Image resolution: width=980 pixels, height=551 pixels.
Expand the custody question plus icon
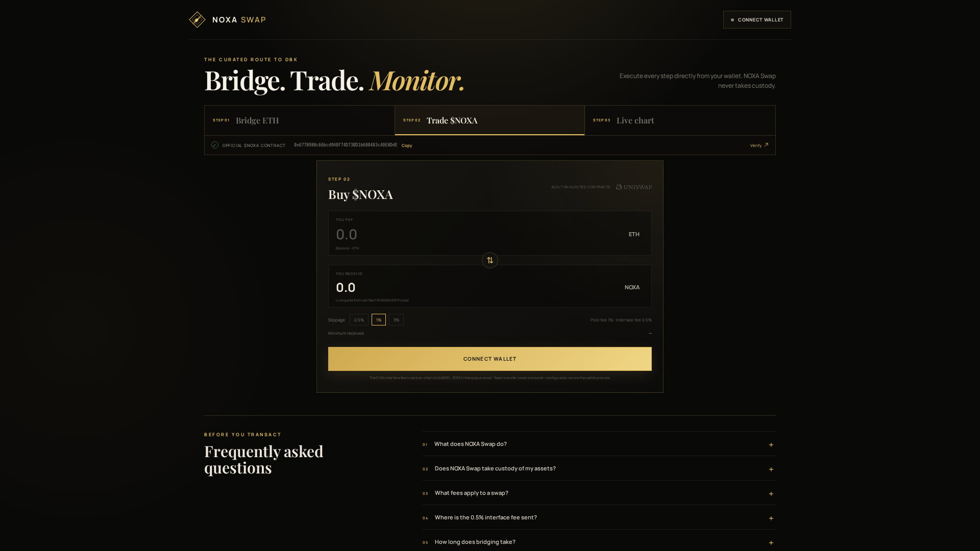pos(771,469)
